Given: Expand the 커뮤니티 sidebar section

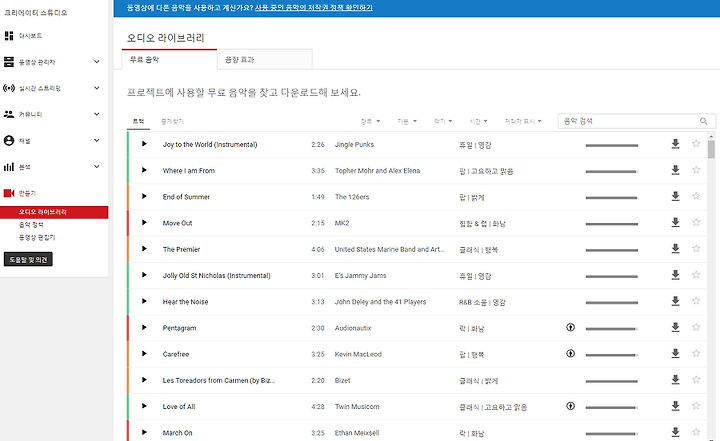Looking at the screenshot, I should pyautogui.click(x=96, y=114).
